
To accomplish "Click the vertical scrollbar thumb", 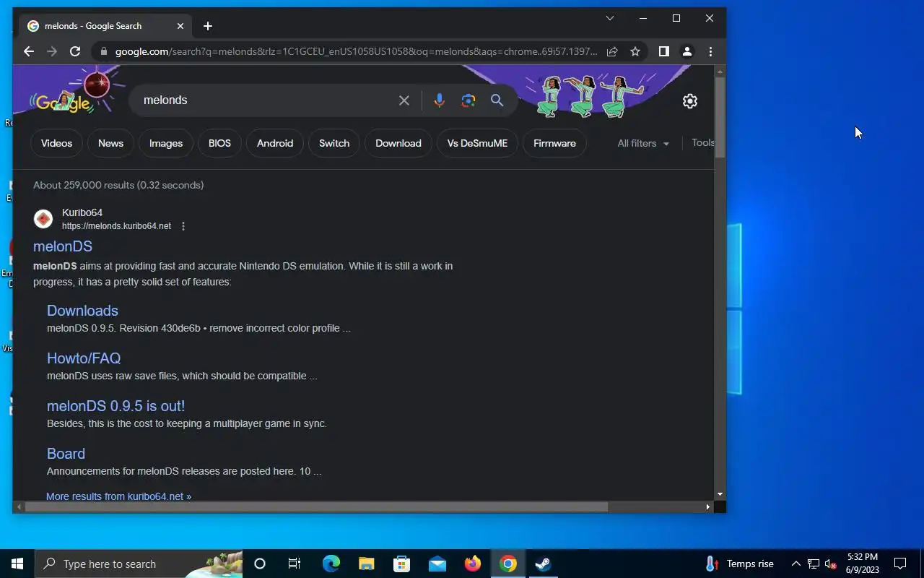I will point(720,116).
